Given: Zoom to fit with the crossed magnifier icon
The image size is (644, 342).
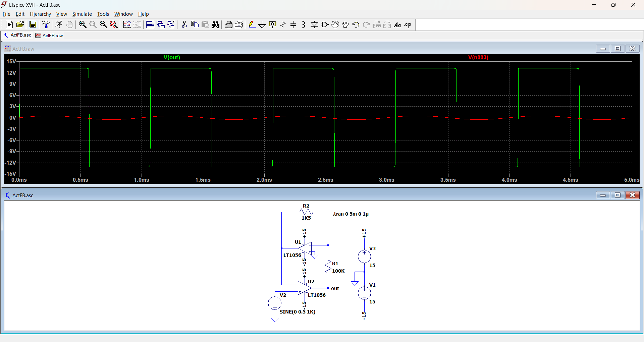Looking at the screenshot, I should tap(114, 24).
